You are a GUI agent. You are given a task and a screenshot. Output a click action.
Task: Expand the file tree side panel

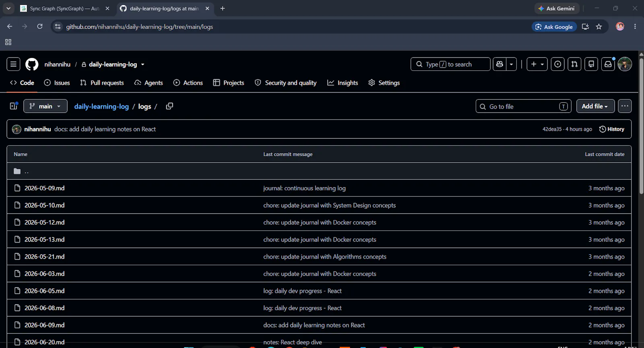(14, 106)
